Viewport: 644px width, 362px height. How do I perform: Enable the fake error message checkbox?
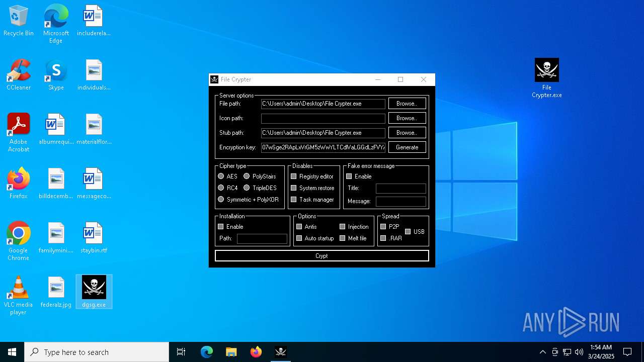[349, 176]
